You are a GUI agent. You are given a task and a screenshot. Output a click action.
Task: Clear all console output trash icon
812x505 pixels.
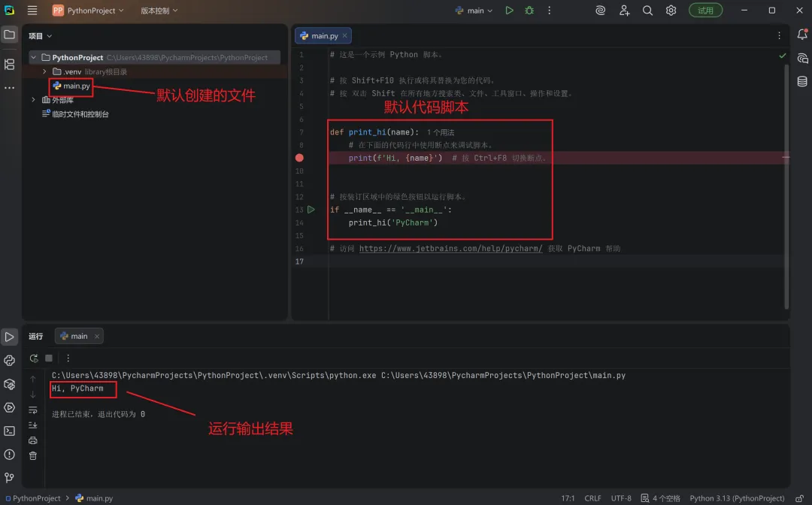(32, 456)
